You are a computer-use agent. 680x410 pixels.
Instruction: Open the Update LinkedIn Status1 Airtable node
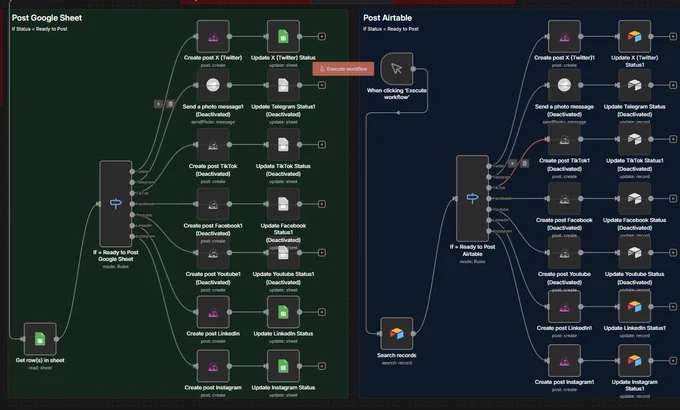point(634,307)
